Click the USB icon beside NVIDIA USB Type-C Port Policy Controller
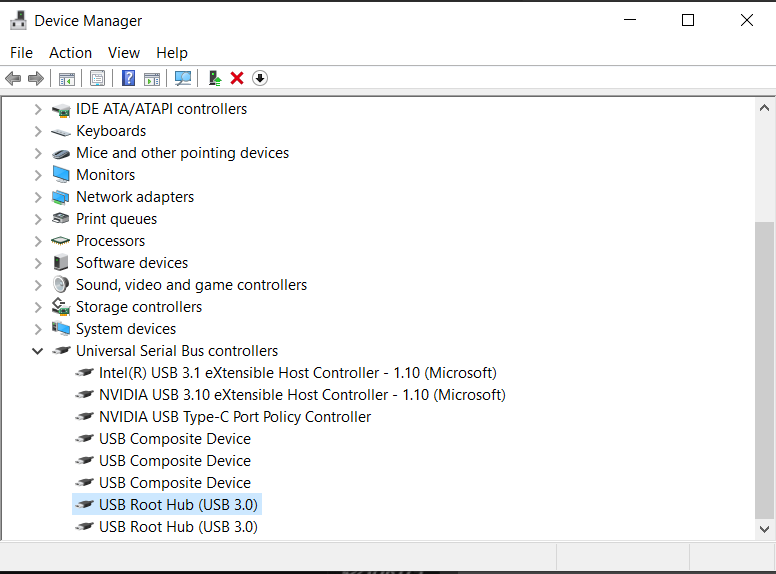Screen dimensions: 776x574 tap(84, 416)
